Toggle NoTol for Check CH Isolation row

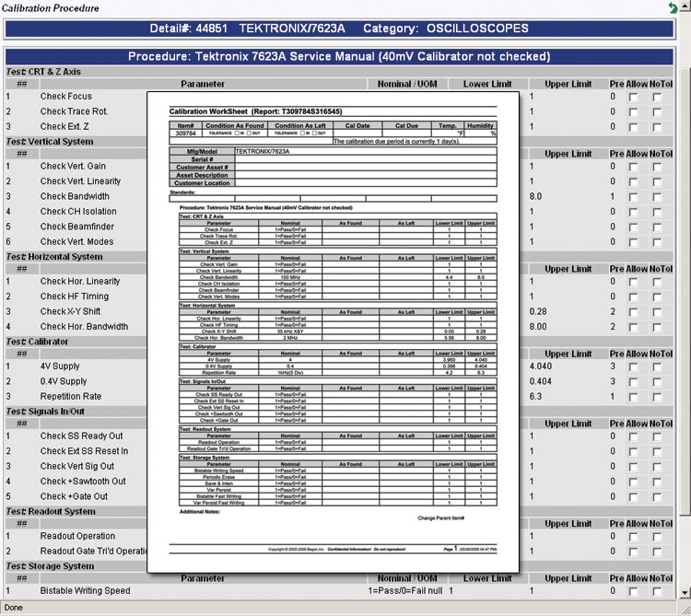coord(657,212)
